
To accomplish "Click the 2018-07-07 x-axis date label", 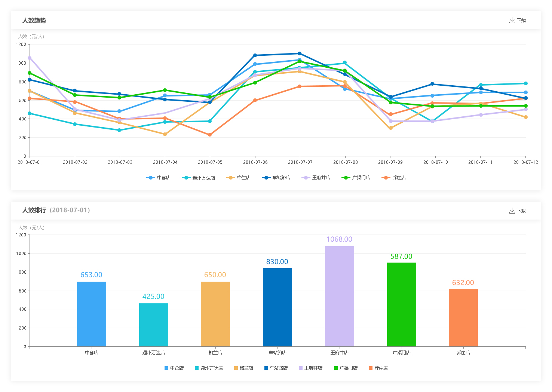I will pyautogui.click(x=300, y=162).
